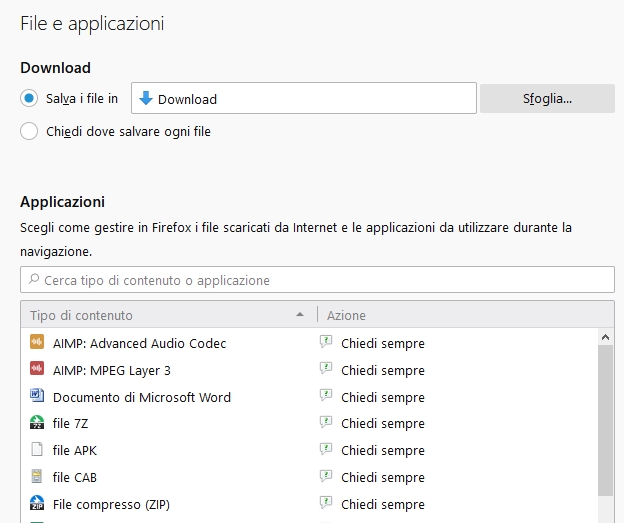Select the Microsoft Word document icon

[37, 396]
